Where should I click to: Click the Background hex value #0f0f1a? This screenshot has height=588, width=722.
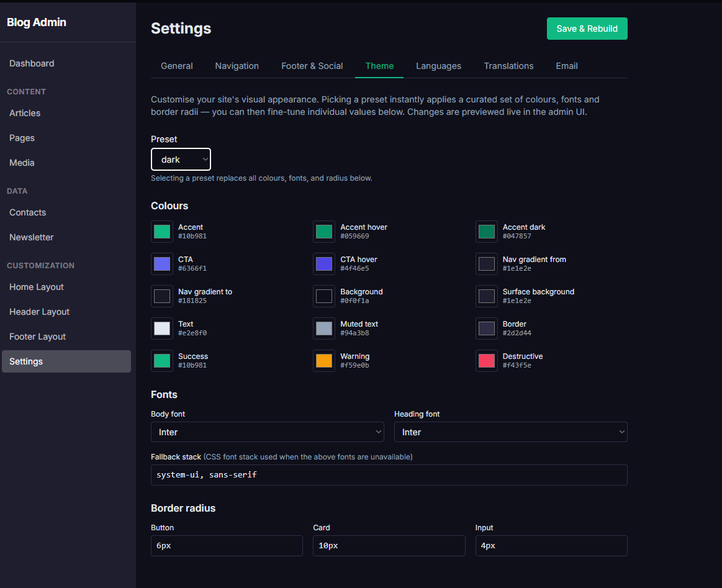click(x=354, y=301)
